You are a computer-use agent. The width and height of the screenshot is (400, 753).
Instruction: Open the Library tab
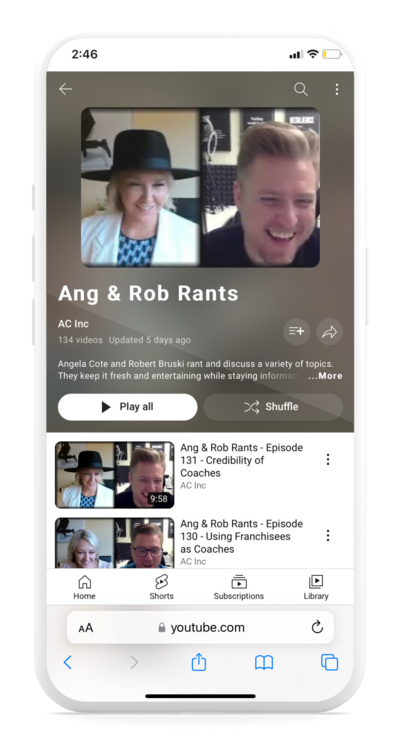coord(315,587)
